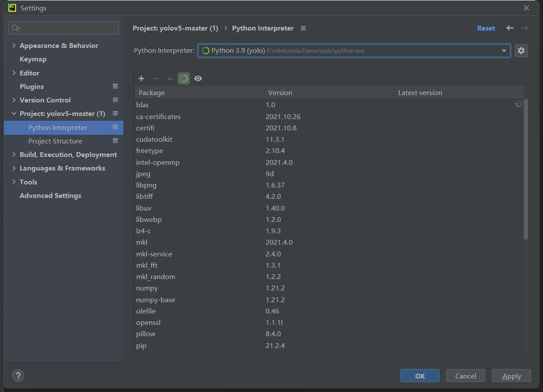The width and height of the screenshot is (543, 392).
Task: Click the back navigation arrow
Action: 510,28
